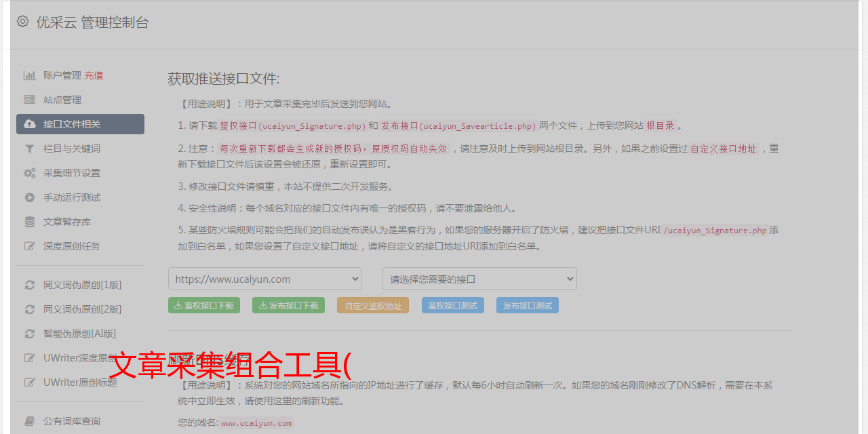Click the edit icon for UWriter原创标题
The image size is (868, 434).
click(x=30, y=382)
